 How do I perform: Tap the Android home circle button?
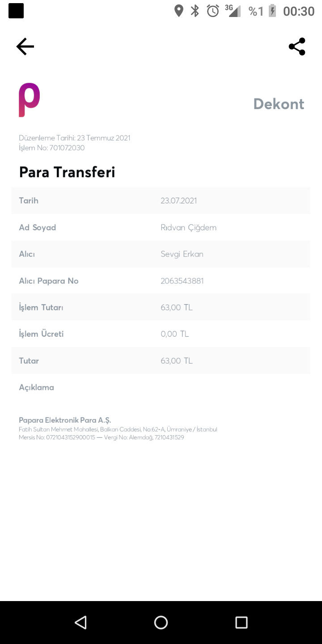point(161,623)
